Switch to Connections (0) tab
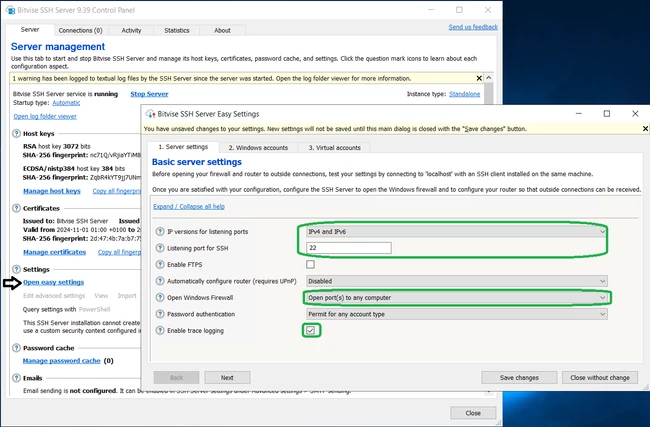 click(x=80, y=30)
